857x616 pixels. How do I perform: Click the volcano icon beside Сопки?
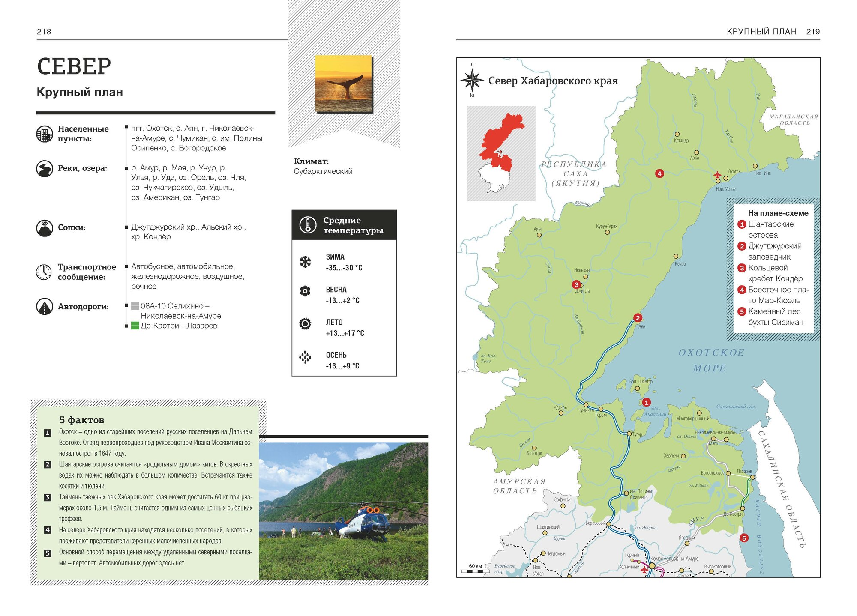tap(45, 228)
